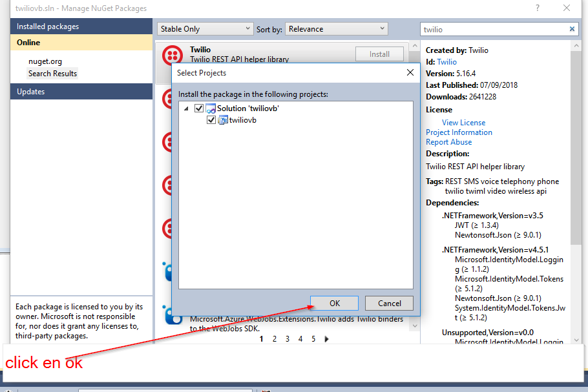
Task: Click 'JWT (≥ 1.3.4)' dependency text
Action: point(477,225)
